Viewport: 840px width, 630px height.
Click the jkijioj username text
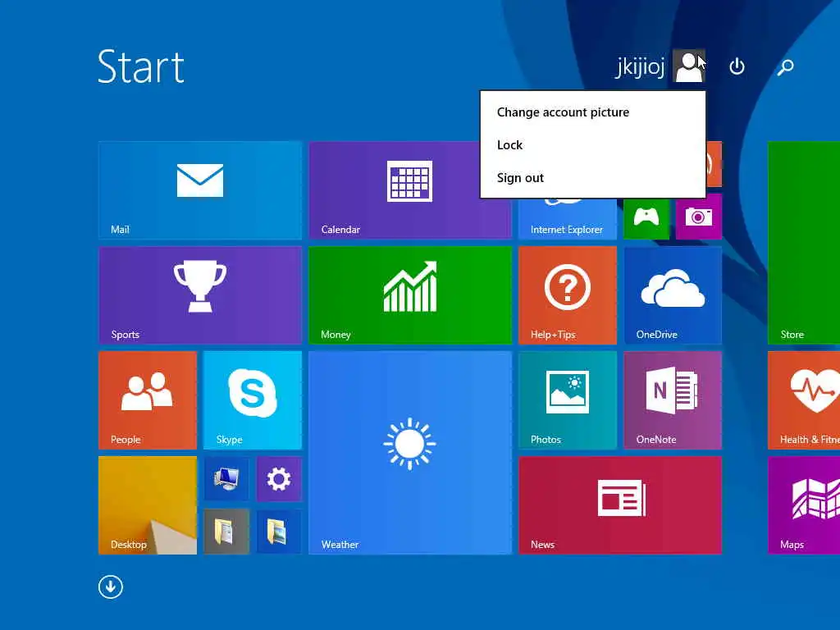pos(640,67)
